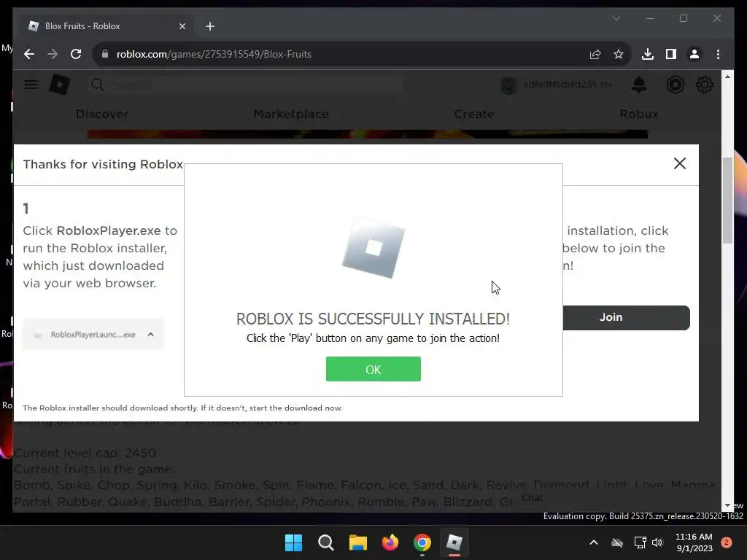Share this page icon in address bar
The width and height of the screenshot is (747, 560).
(595, 54)
